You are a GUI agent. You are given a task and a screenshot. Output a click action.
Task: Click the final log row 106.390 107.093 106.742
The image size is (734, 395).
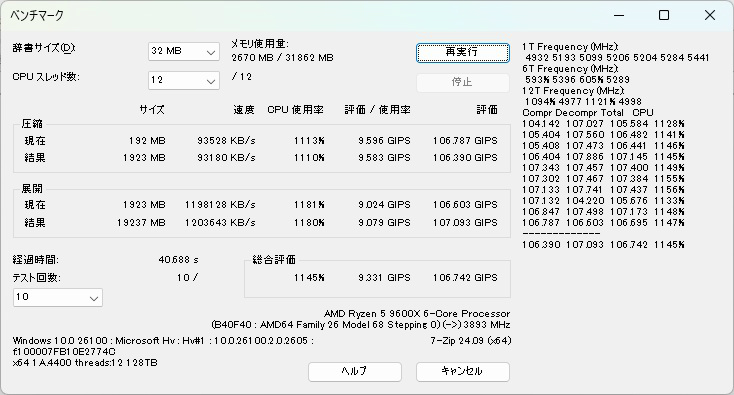click(603, 245)
